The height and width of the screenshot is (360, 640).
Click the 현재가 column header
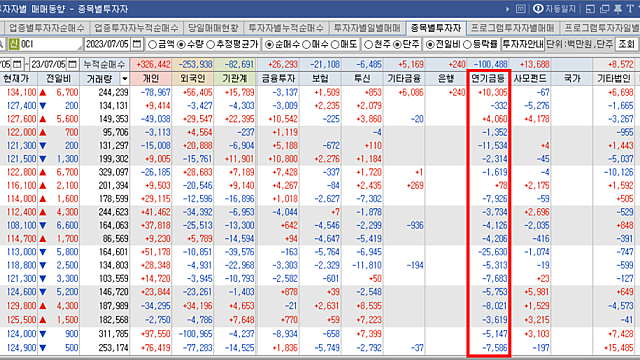[16, 78]
